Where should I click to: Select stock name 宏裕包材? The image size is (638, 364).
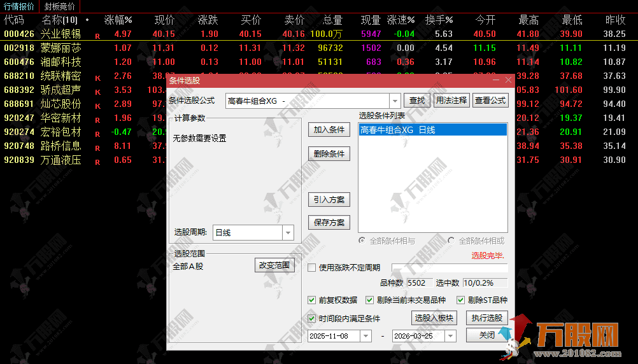(x=60, y=132)
